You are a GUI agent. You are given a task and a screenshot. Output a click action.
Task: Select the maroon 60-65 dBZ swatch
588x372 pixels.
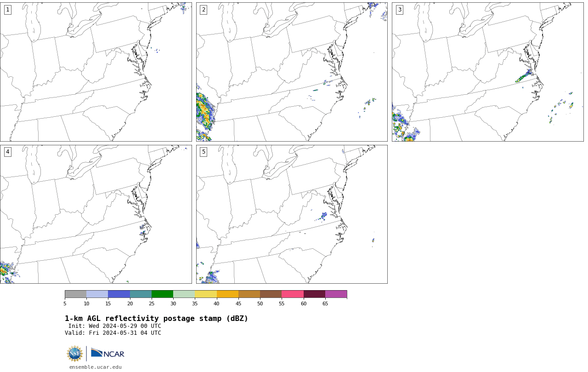314,294
